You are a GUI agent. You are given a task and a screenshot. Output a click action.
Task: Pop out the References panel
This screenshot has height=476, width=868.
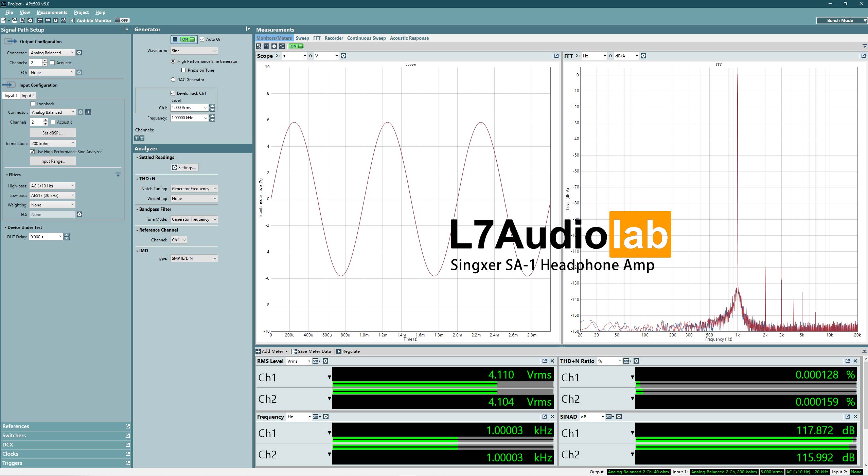pyautogui.click(x=128, y=426)
